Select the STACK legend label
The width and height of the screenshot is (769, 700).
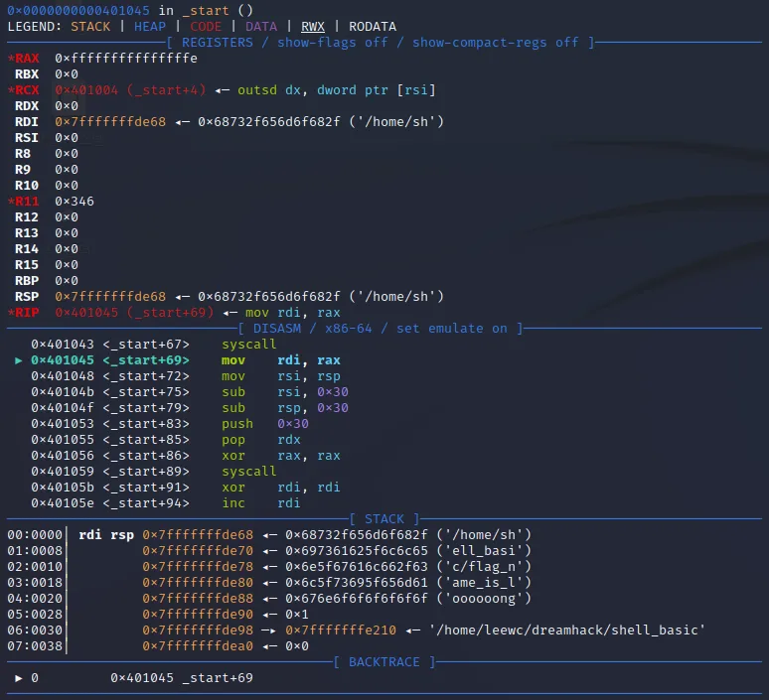pos(90,27)
